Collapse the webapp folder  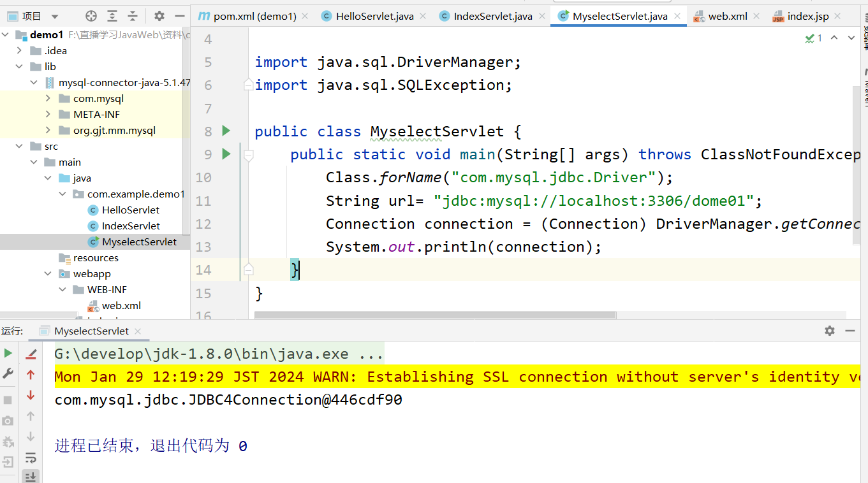48,273
